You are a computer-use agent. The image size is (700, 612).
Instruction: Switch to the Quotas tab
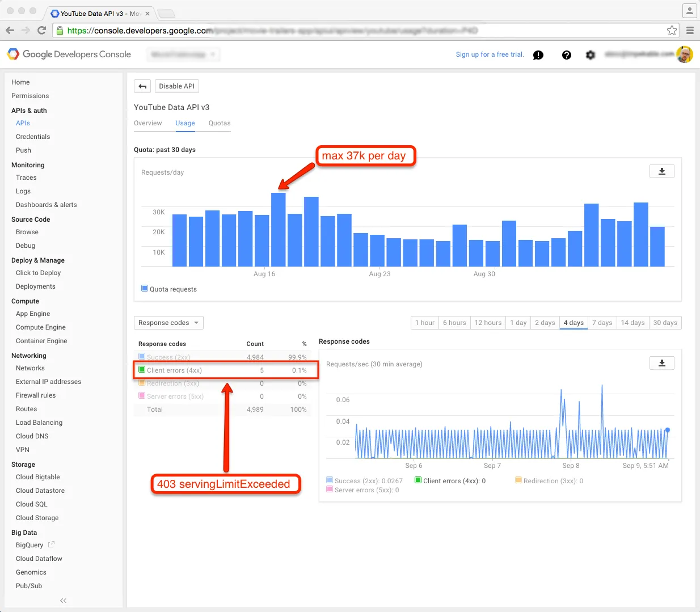[220, 123]
